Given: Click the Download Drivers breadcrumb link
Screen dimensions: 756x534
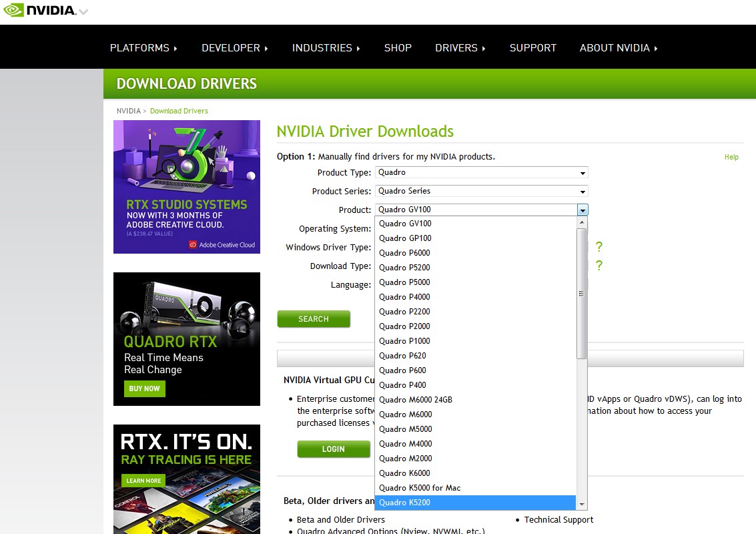Looking at the screenshot, I should [x=179, y=111].
